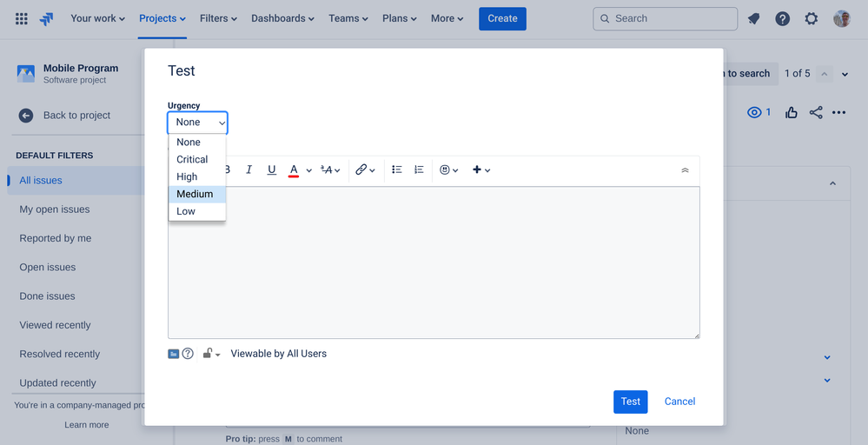This screenshot has width=868, height=445.
Task: Select Low in the Urgency list
Action: [x=197, y=211]
